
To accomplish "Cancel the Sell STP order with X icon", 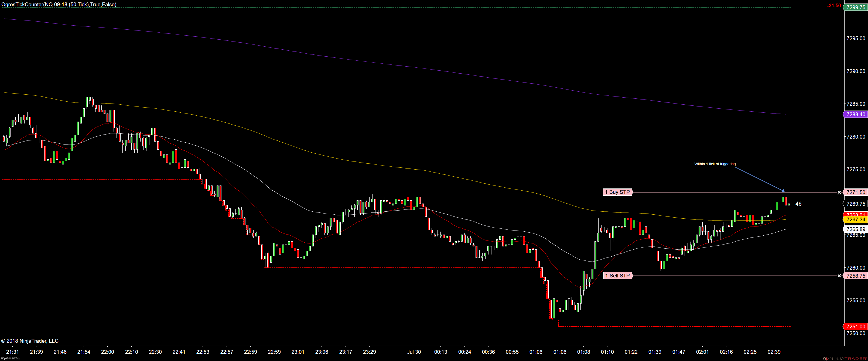I will click(839, 276).
